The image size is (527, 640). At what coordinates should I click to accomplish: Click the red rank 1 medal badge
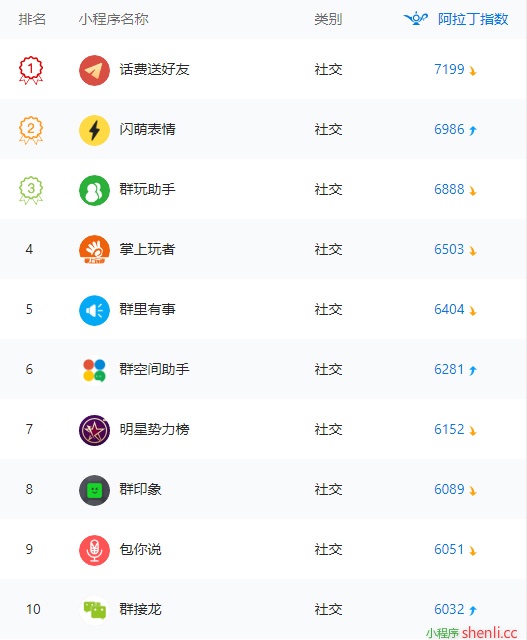(x=31, y=70)
